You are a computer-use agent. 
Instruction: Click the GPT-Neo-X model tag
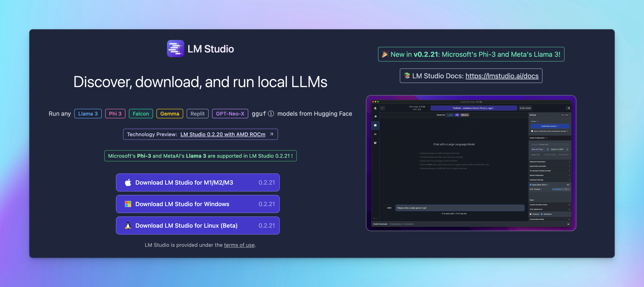[x=230, y=114]
